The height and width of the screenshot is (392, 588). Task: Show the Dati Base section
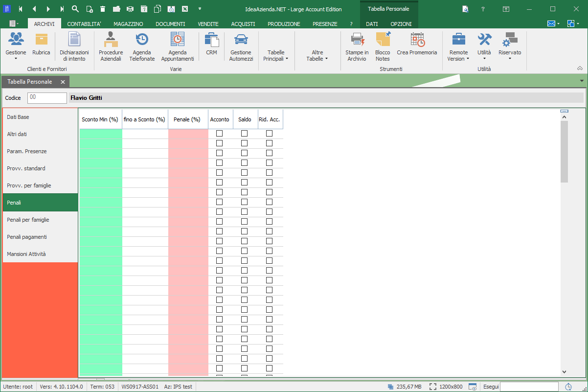tap(40, 117)
